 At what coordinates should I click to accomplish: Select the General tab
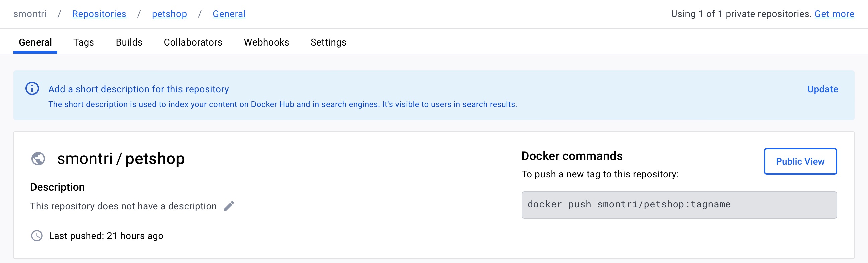point(35,42)
